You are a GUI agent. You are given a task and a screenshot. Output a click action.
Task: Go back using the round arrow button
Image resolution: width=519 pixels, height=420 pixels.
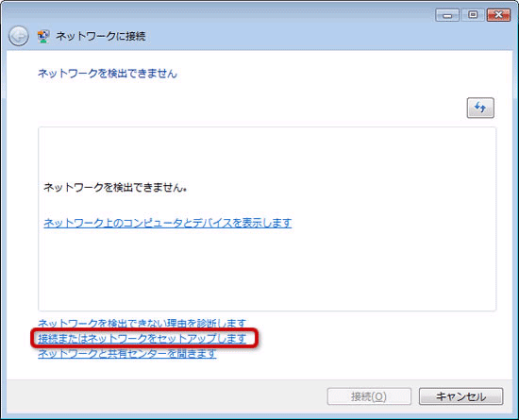[19, 36]
